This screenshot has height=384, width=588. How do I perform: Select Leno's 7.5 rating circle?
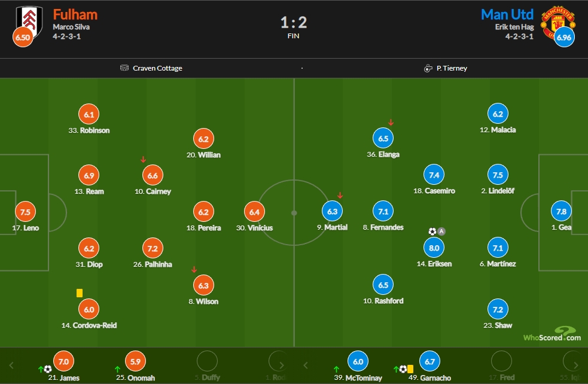click(x=25, y=212)
